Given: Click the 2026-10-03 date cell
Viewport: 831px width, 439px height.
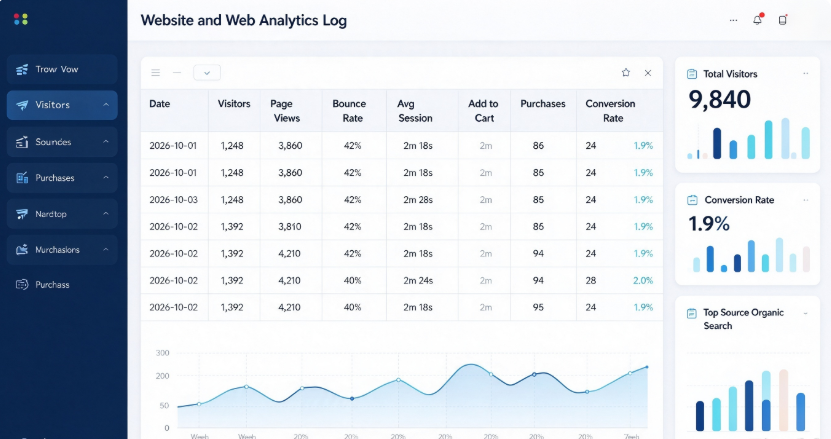Looking at the screenshot, I should [173, 200].
